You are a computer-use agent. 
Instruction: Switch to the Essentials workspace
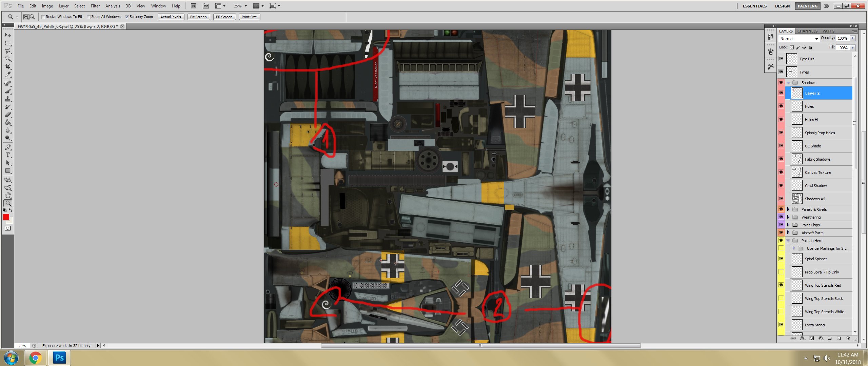[x=754, y=6]
